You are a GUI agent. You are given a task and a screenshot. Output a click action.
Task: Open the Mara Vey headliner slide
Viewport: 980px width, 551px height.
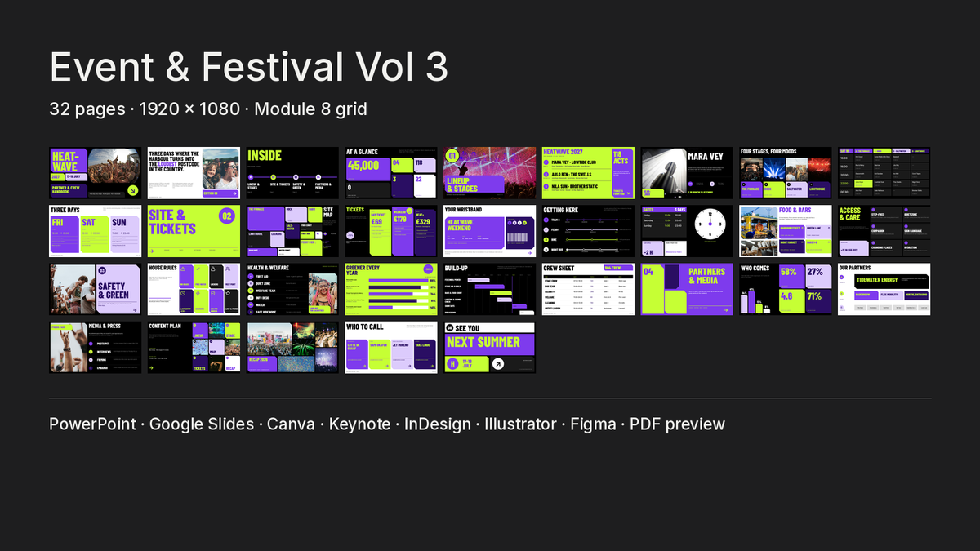pyautogui.click(x=687, y=173)
